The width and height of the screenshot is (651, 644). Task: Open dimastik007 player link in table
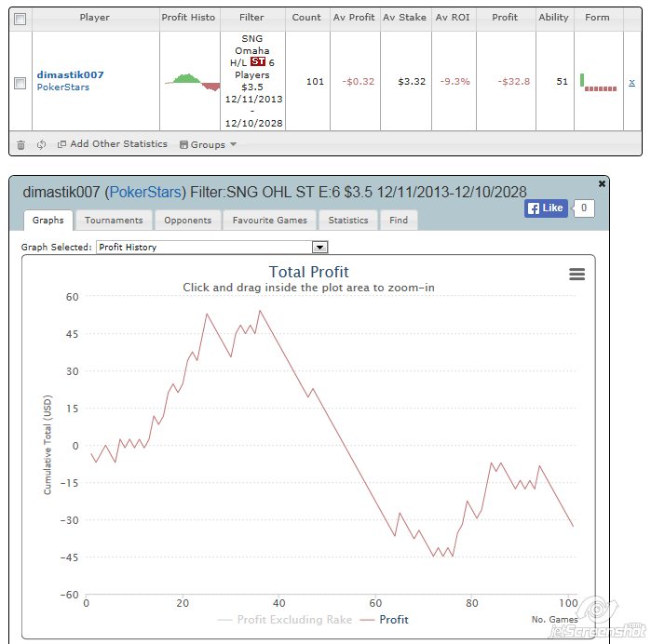click(x=70, y=74)
